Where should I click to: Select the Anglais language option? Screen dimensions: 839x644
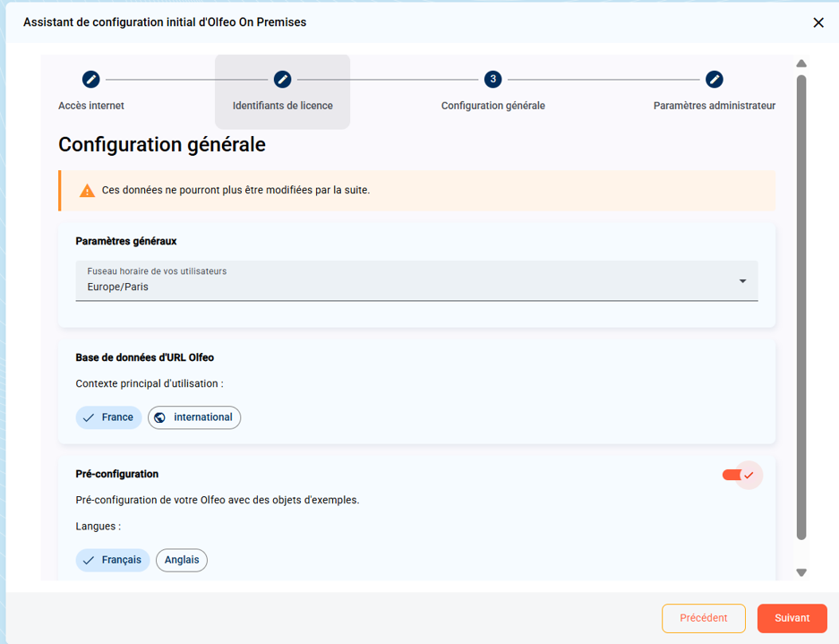coord(182,560)
